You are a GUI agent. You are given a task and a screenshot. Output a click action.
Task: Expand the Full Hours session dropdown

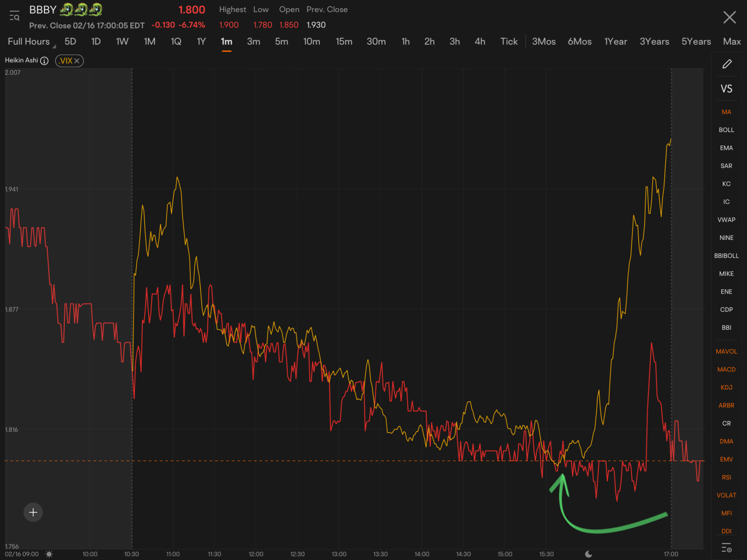click(x=31, y=42)
